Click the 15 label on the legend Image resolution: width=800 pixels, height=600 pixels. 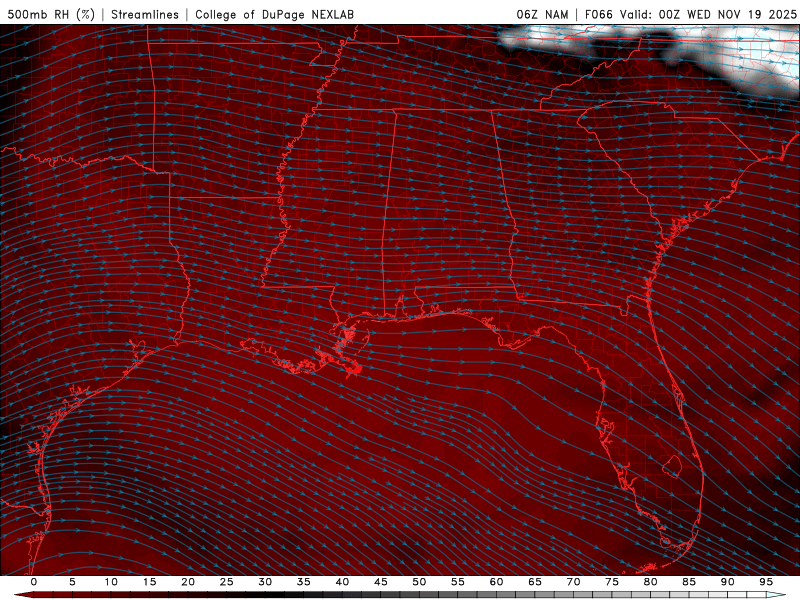149,582
